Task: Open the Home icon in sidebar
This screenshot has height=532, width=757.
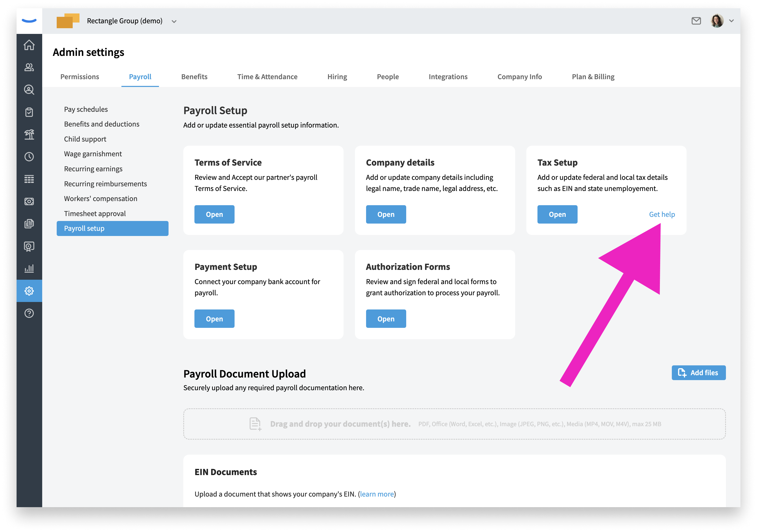Action: click(x=29, y=45)
